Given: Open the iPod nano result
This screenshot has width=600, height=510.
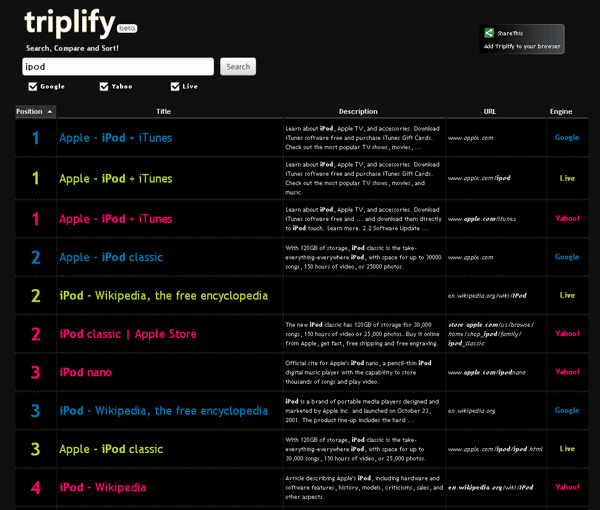Looking at the screenshot, I should [86, 372].
